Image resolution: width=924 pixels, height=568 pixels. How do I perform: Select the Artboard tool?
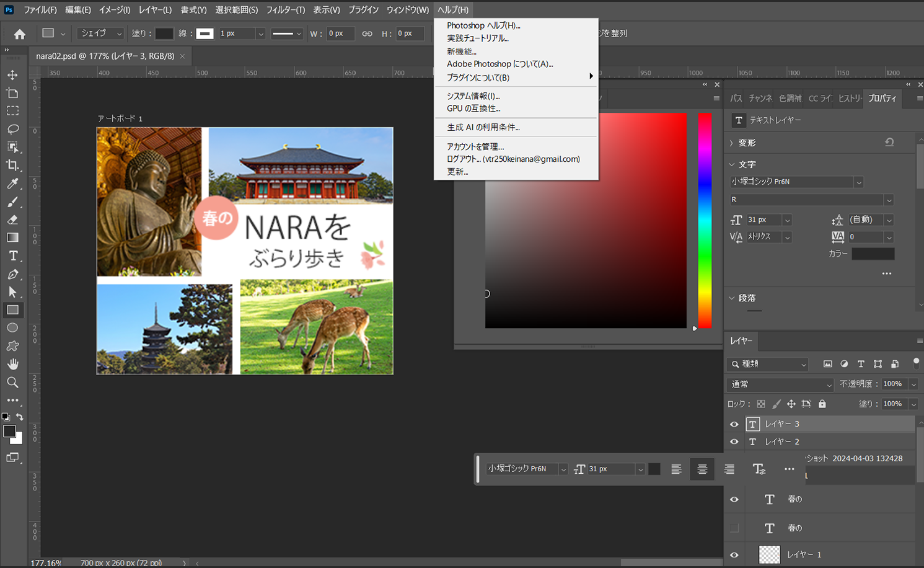click(12, 93)
